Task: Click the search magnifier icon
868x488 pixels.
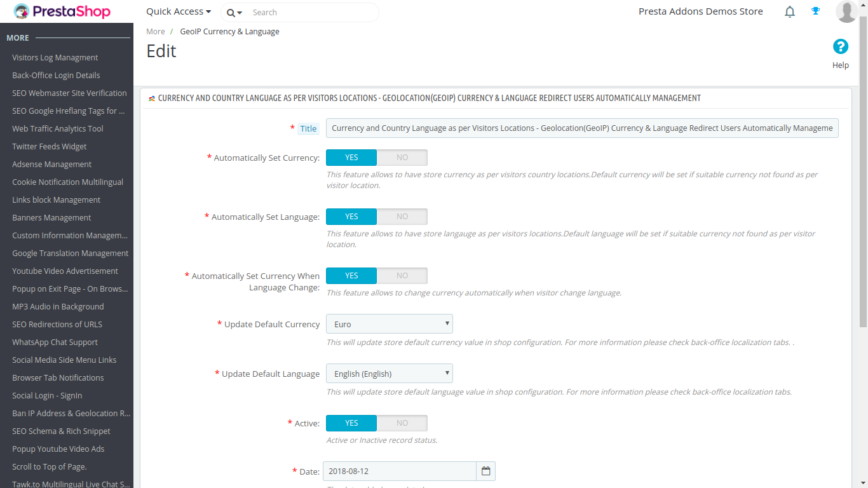Action: [231, 13]
